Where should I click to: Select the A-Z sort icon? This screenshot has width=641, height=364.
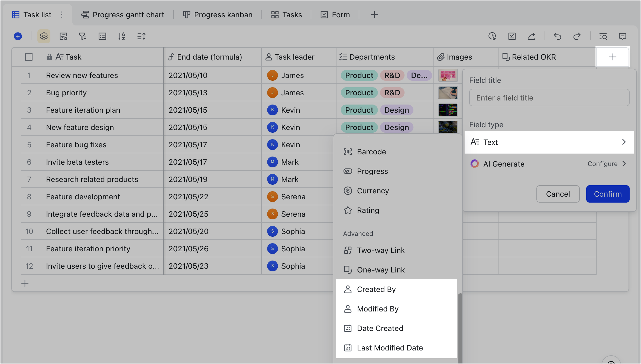[122, 36]
